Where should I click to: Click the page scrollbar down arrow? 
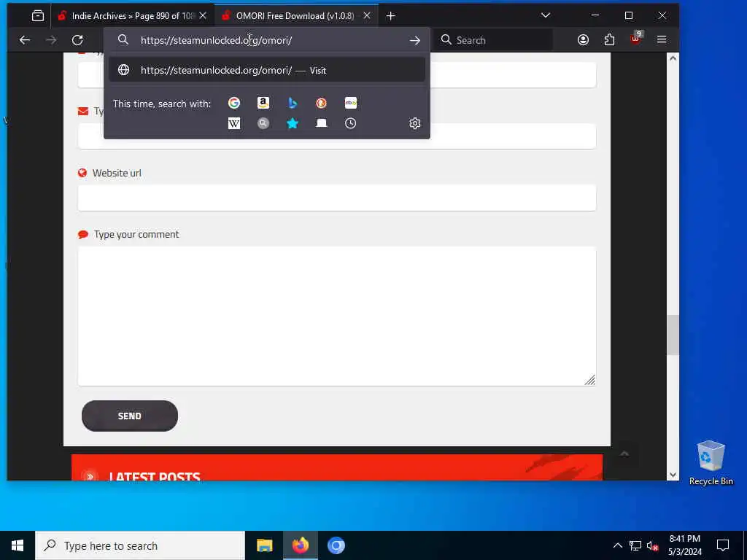coord(673,474)
